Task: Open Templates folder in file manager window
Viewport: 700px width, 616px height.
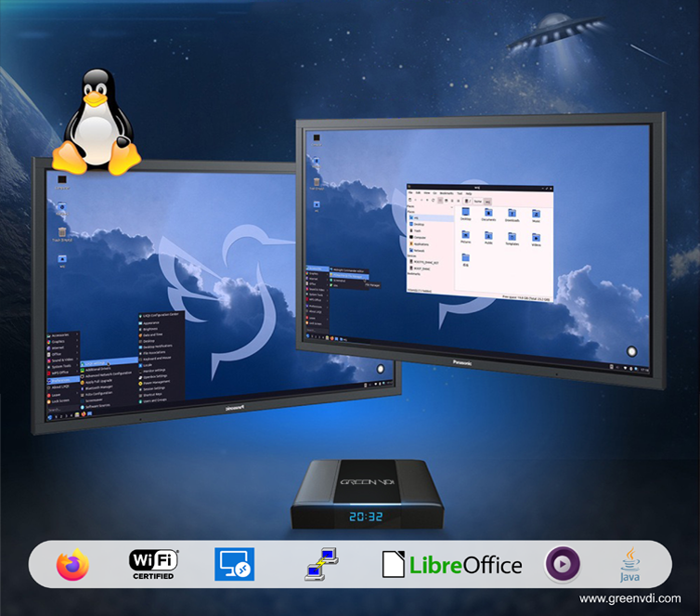Action: [512, 239]
